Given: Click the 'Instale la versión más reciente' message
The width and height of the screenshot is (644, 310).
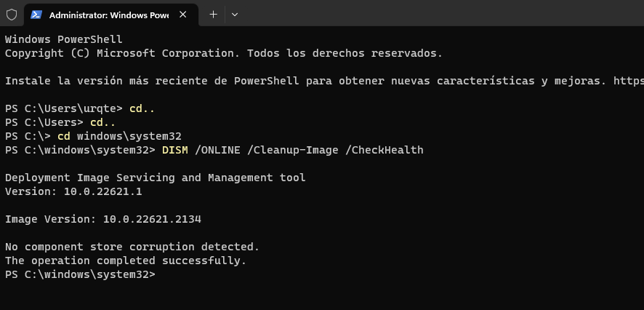Looking at the screenshot, I should [x=305, y=81].
